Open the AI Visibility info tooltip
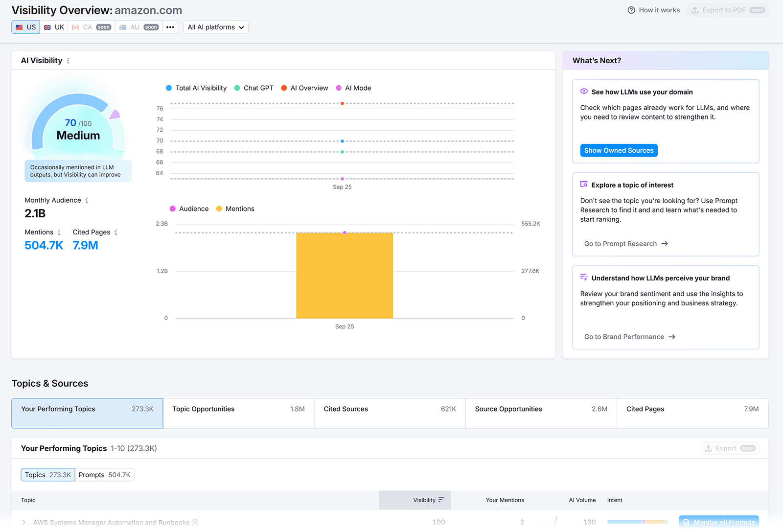This screenshot has width=783, height=532. point(68,60)
